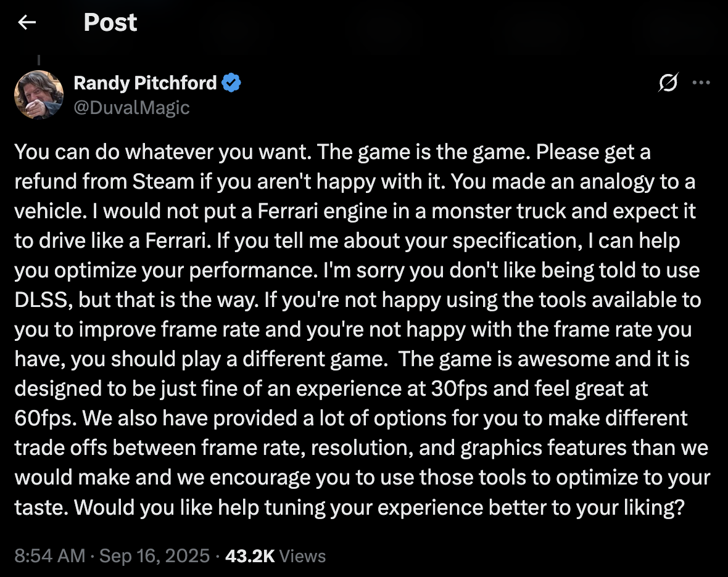Screen dimensions: 728x577
Task: Click the thread line above the avatar
Action: click(x=39, y=60)
